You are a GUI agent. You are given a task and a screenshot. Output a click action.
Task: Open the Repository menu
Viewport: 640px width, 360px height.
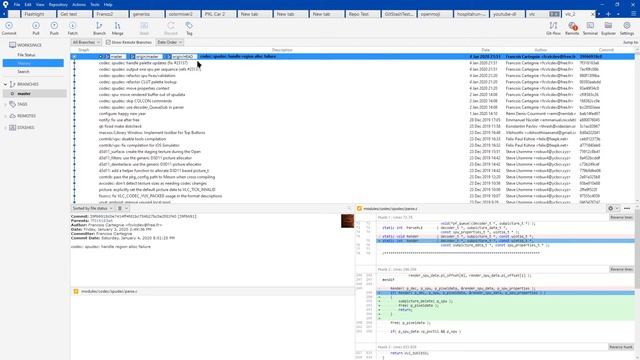[58, 4]
